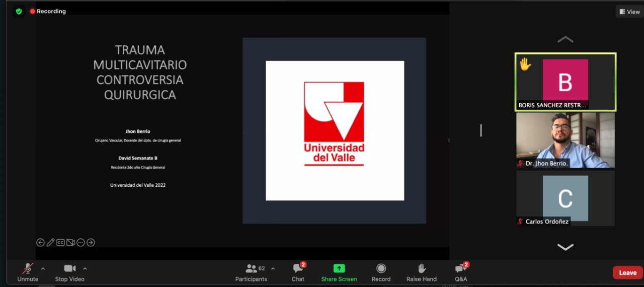Click the green Share Screen icon
The height and width of the screenshot is (287, 644).
point(339,268)
